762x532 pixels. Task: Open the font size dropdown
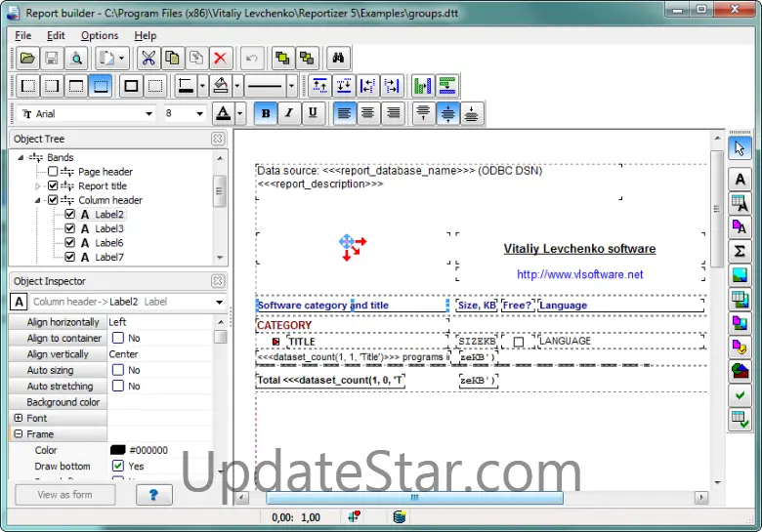click(199, 113)
